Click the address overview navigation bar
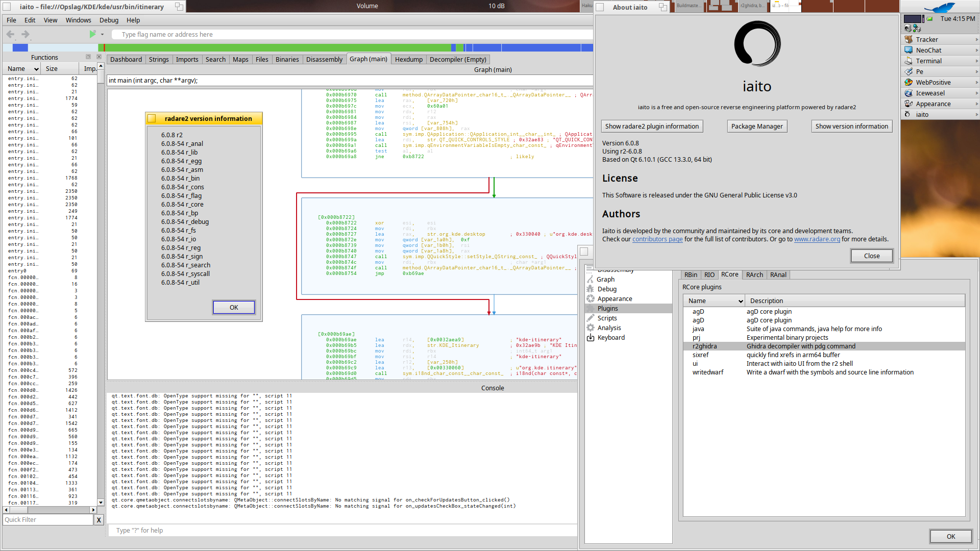980x551 pixels. [x=306, y=48]
